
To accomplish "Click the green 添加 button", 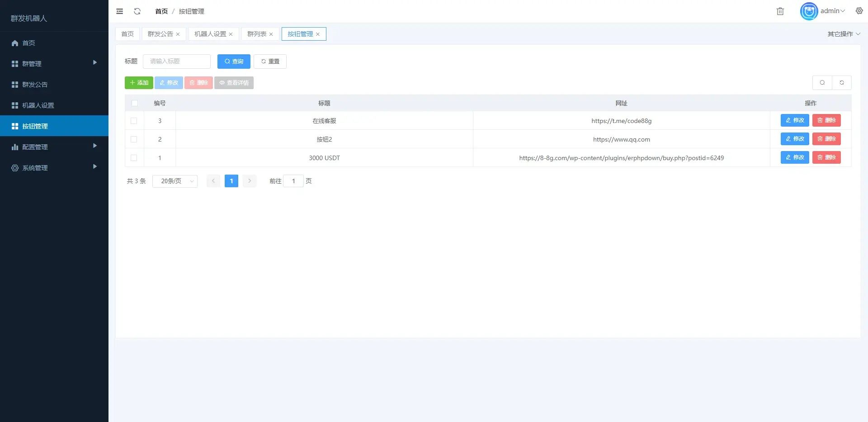I will 139,83.
